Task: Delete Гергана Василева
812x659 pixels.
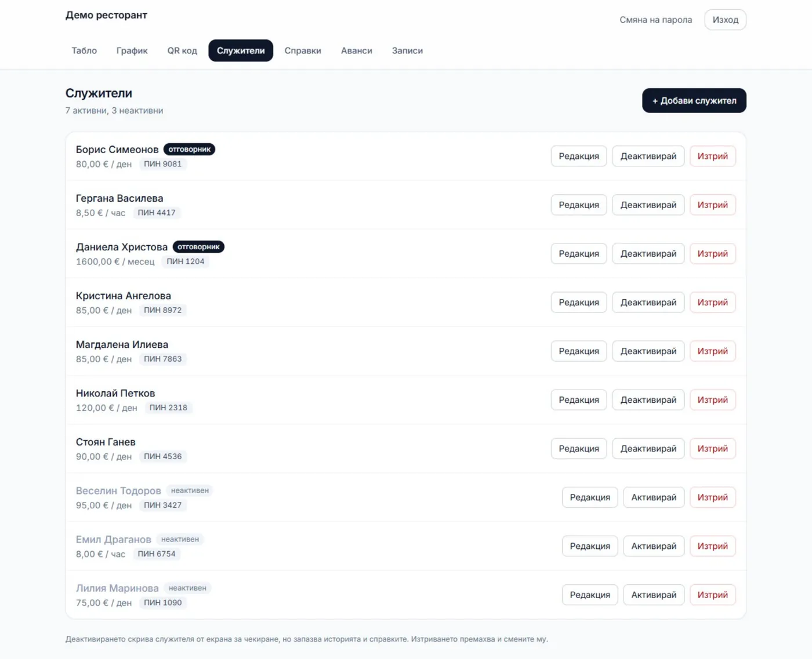Action: click(x=712, y=205)
